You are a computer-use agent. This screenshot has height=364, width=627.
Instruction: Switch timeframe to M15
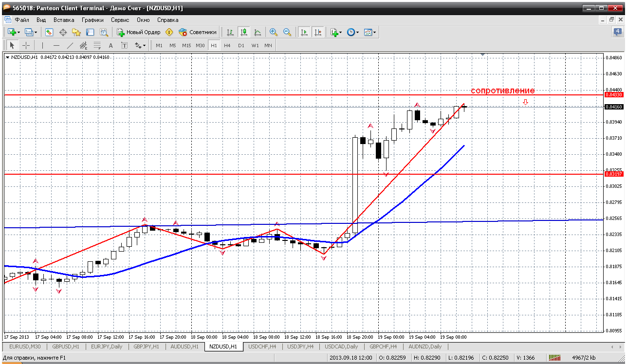click(186, 45)
